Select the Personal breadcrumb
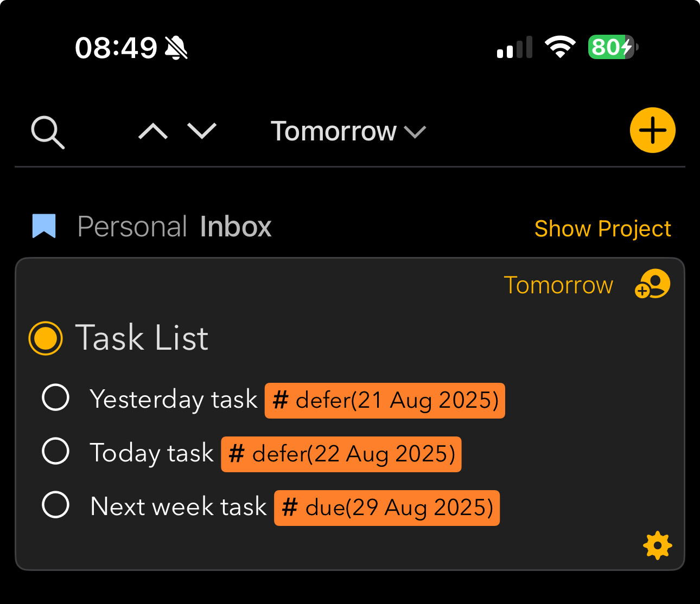700x604 pixels. click(x=132, y=227)
